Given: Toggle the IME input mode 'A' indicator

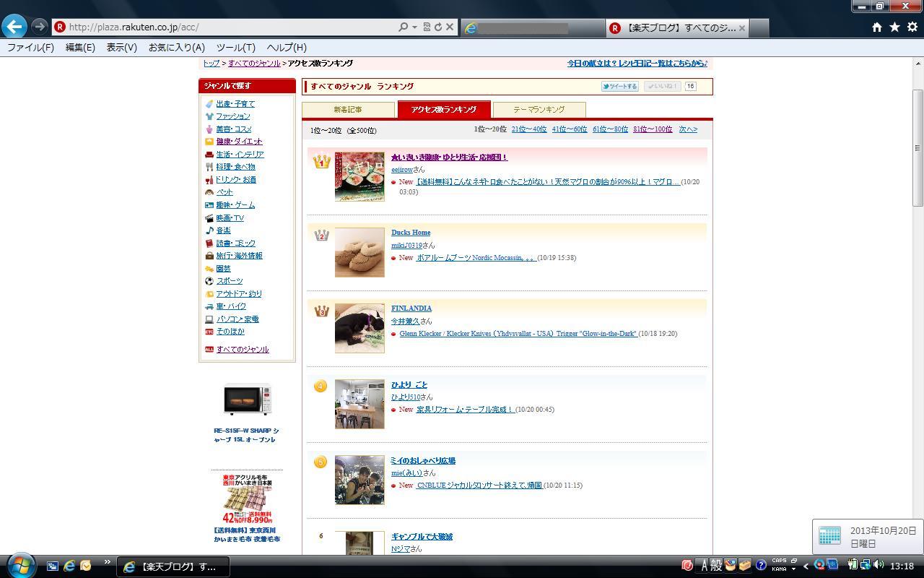Looking at the screenshot, I should pos(705,566).
